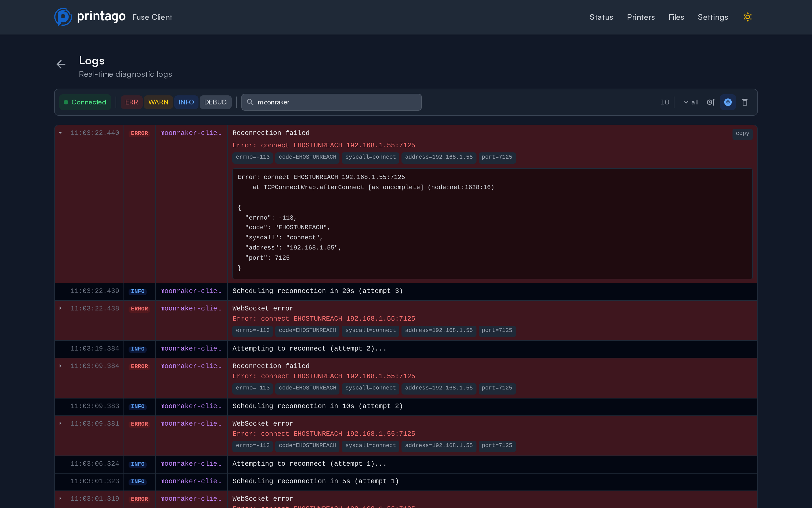Click timestamp 11:03:06.324
Image resolution: width=812 pixels, height=508 pixels.
(95, 464)
